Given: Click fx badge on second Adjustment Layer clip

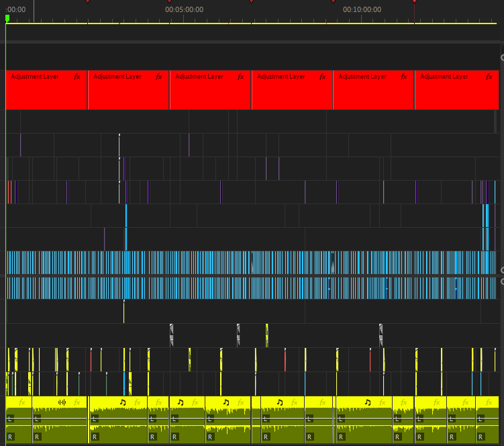Looking at the screenshot, I should pos(159,77).
